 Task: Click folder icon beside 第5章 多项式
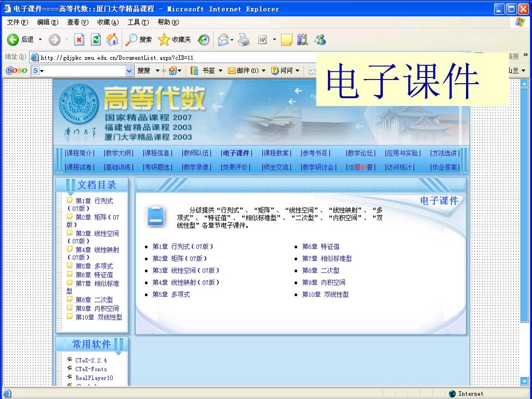coord(70,265)
